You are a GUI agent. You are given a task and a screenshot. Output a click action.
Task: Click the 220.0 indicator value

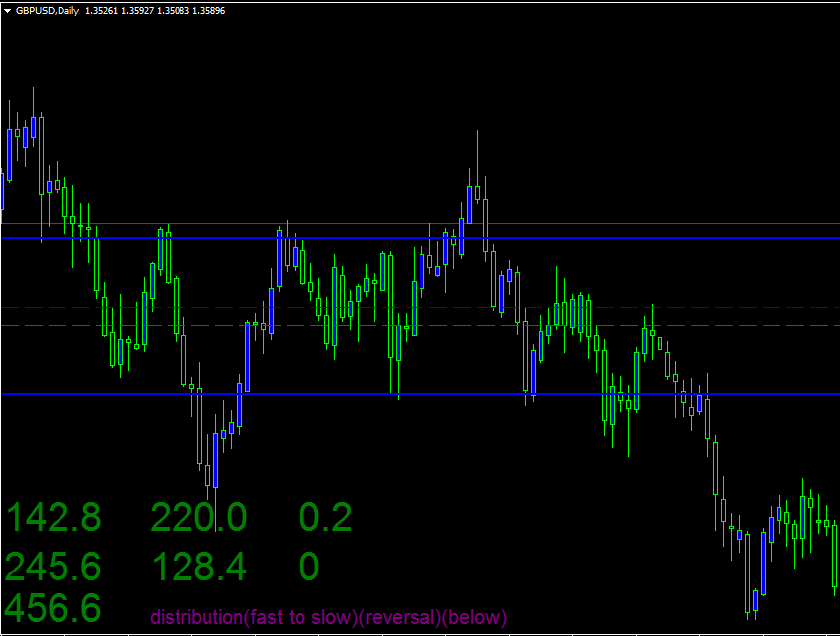coord(198,517)
